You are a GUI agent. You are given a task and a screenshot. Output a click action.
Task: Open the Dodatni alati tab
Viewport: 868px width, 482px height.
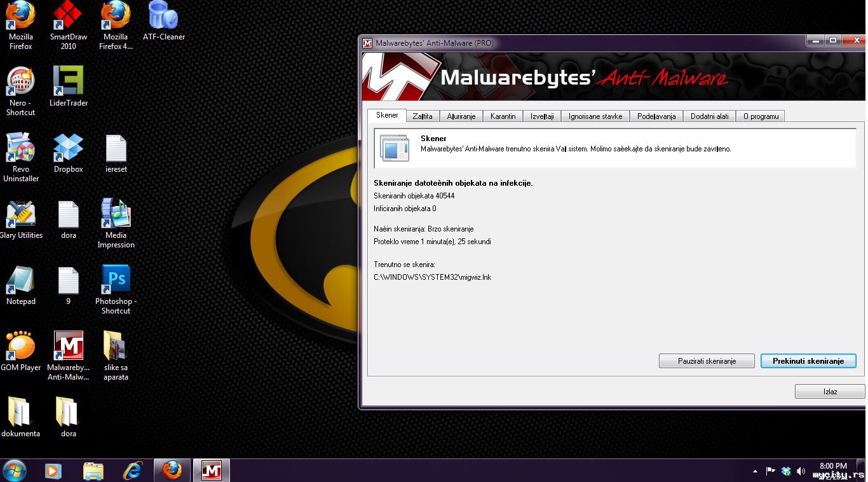coord(710,116)
